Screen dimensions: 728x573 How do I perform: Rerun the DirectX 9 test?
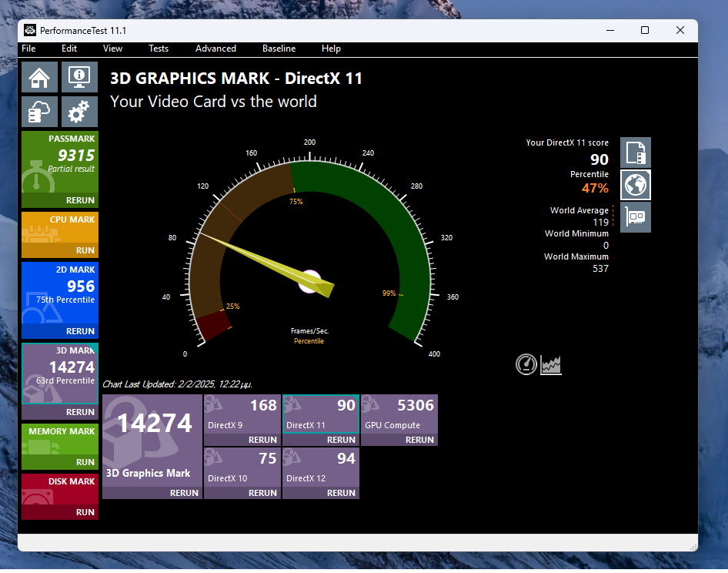click(262, 441)
